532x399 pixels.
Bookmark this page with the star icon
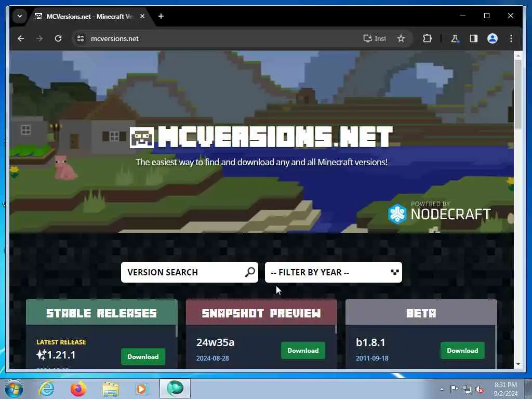pyautogui.click(x=401, y=38)
